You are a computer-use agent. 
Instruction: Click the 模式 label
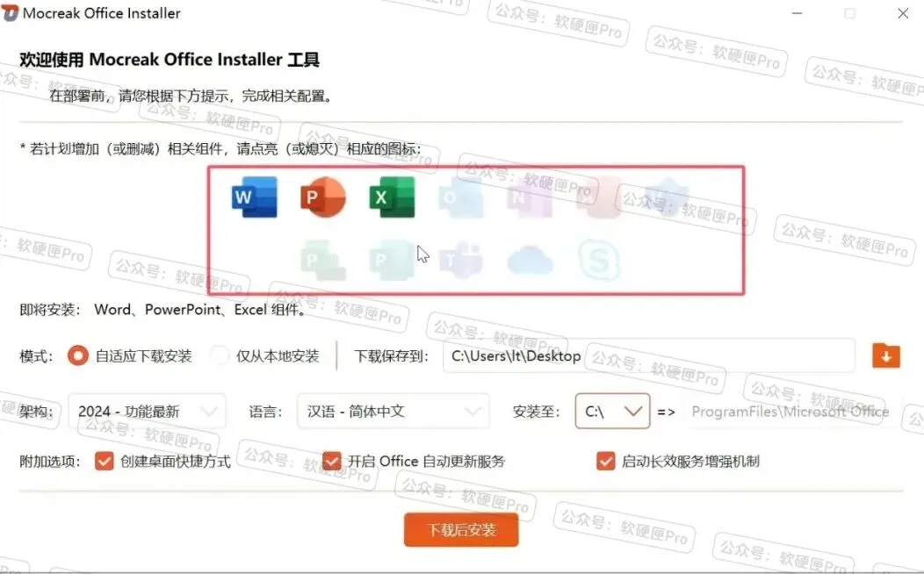(x=36, y=356)
